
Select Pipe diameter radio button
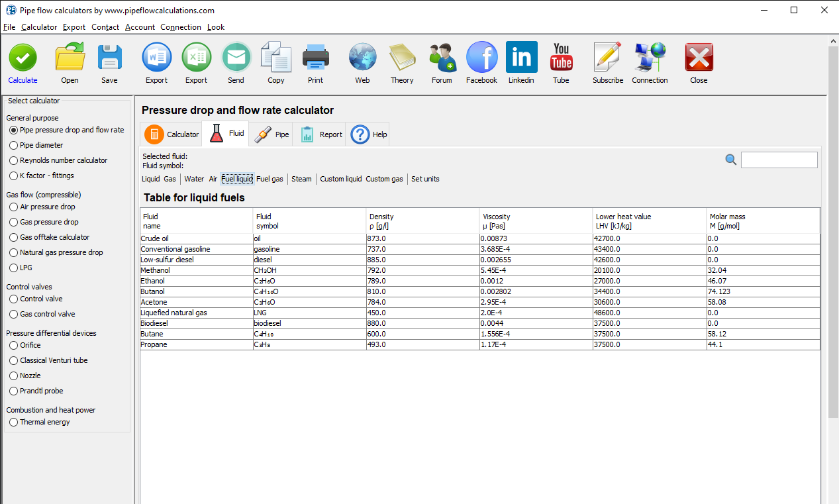point(14,145)
